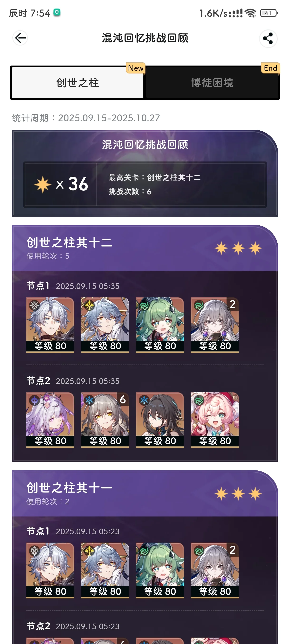Select black-haired ice character in 其十二 节点2
290x644 pixels.
click(160, 420)
